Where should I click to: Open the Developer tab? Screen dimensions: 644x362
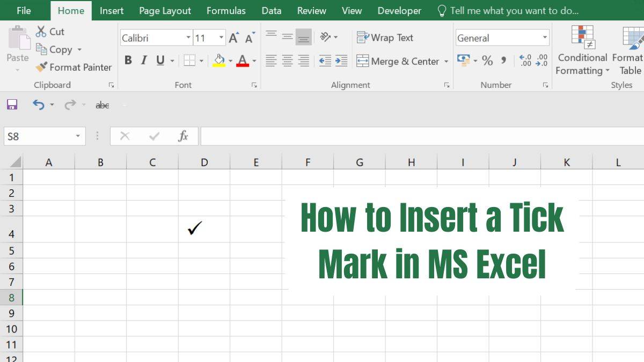399,10
